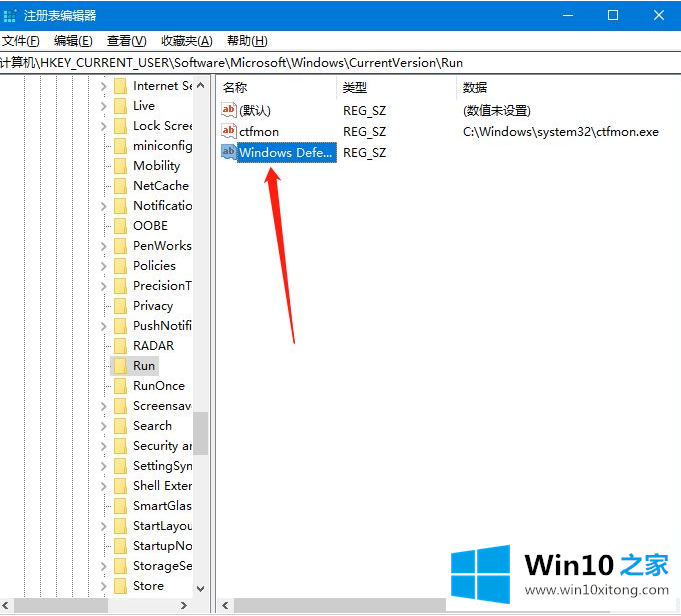Select the Mobility tree key label
681x616 pixels.
click(156, 166)
